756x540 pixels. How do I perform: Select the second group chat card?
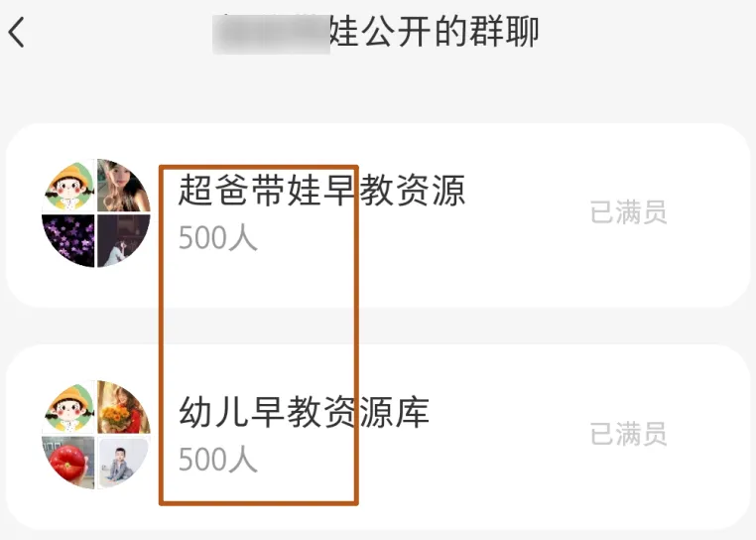coord(378,437)
